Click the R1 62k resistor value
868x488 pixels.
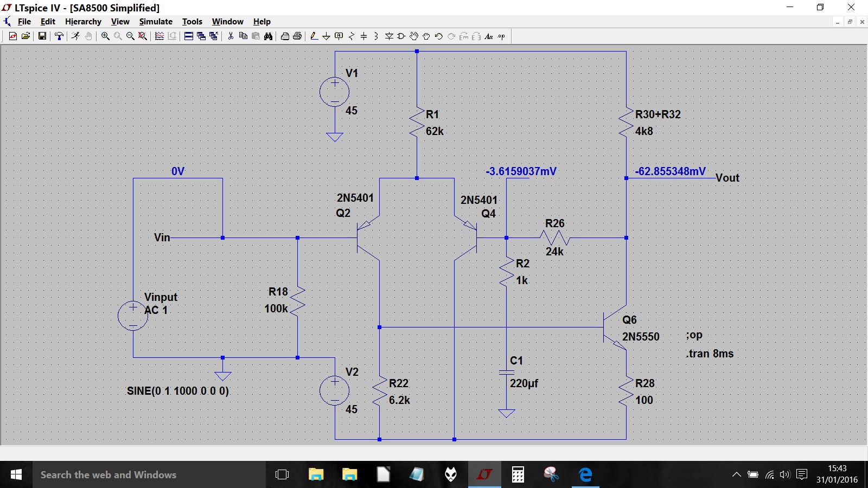[435, 131]
